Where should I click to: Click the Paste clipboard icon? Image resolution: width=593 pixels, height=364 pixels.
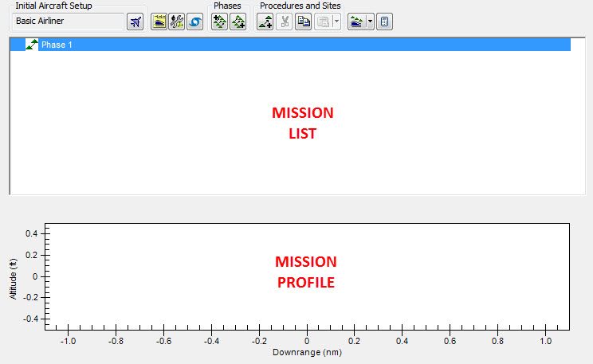click(x=323, y=22)
